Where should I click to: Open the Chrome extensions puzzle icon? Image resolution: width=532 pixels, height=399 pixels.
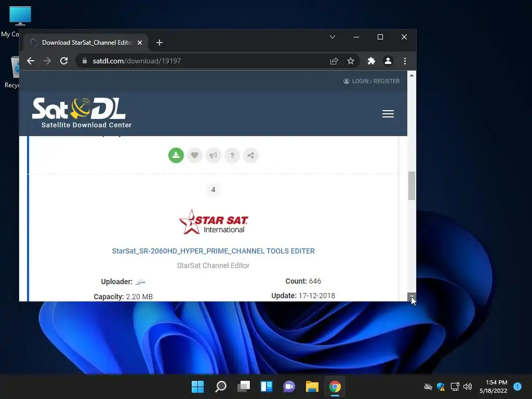(371, 61)
